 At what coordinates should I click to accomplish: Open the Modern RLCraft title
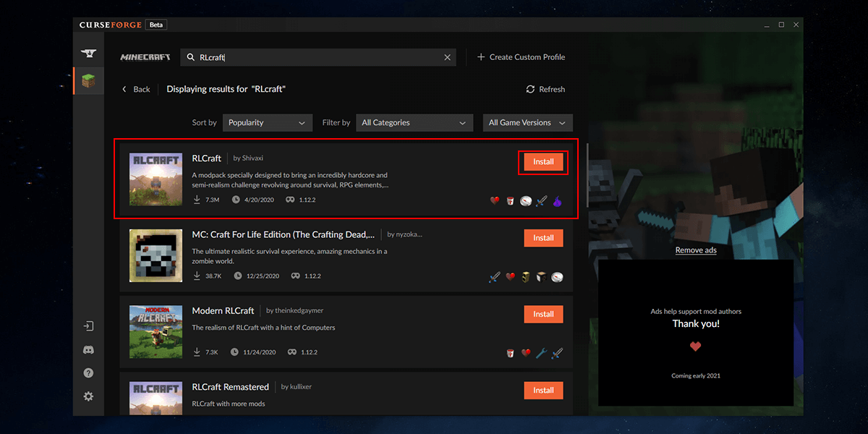223,310
